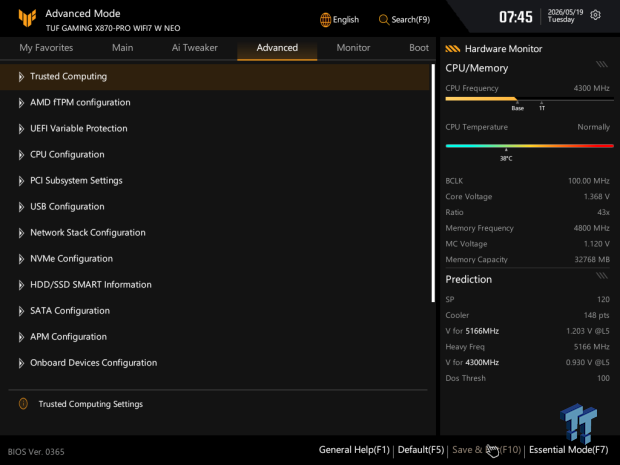Click the Hardware Monitor stripes icon
This screenshot has width=620, height=465.
click(x=452, y=49)
